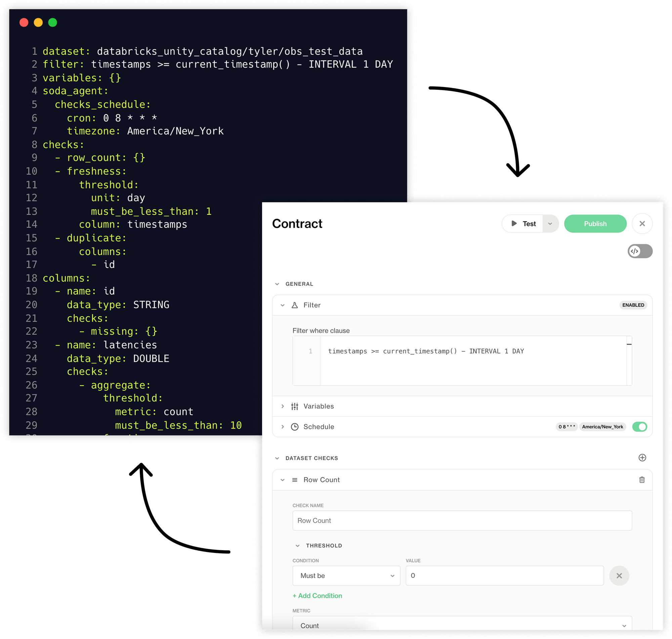The width and height of the screenshot is (672, 639).
Task: Publish the contract
Action: click(595, 224)
